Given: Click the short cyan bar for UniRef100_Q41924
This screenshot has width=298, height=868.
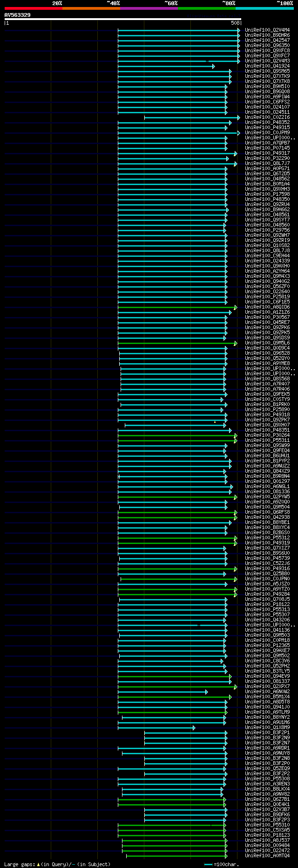Looking at the screenshot, I should coord(166,66).
